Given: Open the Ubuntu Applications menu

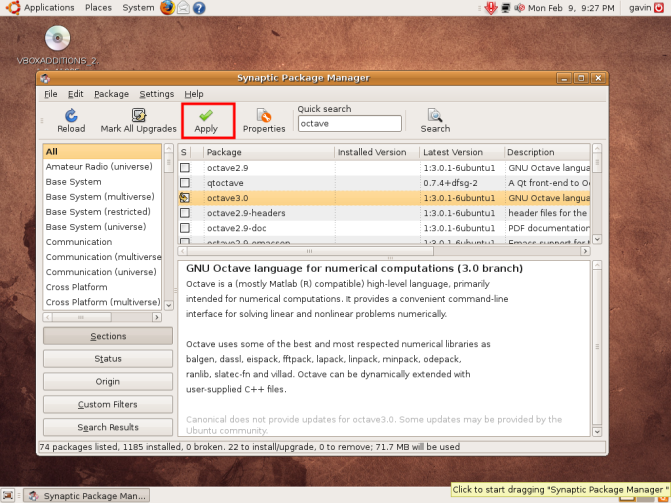Looking at the screenshot, I should (40, 8).
